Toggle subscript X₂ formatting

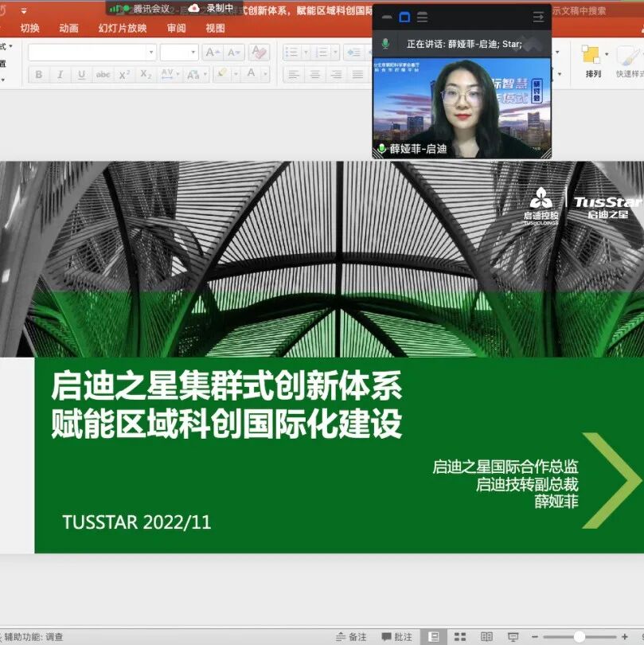[146, 75]
